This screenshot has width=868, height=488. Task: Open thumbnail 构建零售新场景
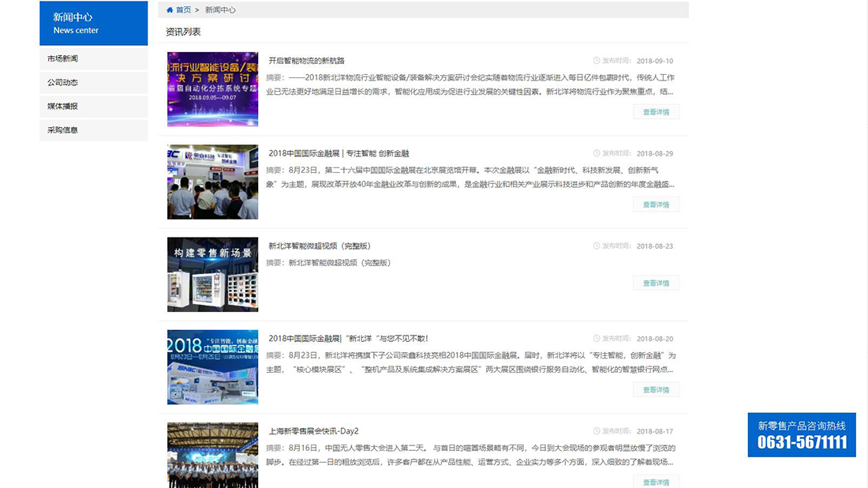point(212,274)
